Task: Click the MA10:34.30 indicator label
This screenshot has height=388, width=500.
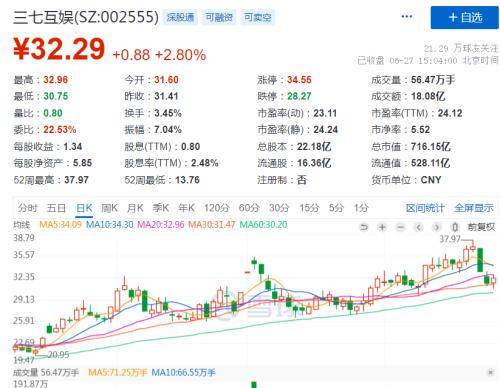Action: 110,224
